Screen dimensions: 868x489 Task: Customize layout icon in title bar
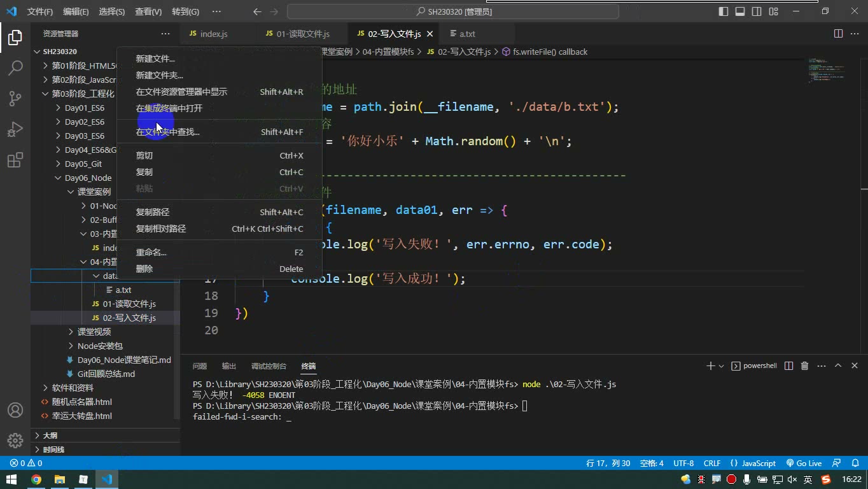[774, 11]
